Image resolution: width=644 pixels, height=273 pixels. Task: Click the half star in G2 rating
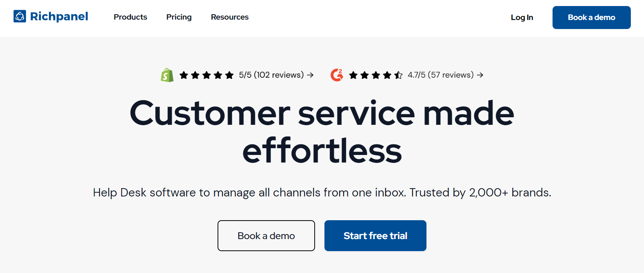(398, 75)
